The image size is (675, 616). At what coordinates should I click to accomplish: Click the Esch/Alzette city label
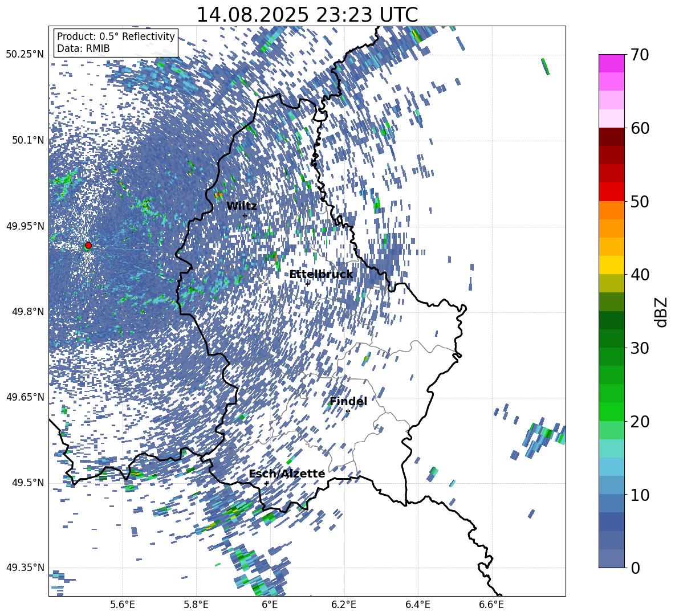[287, 474]
